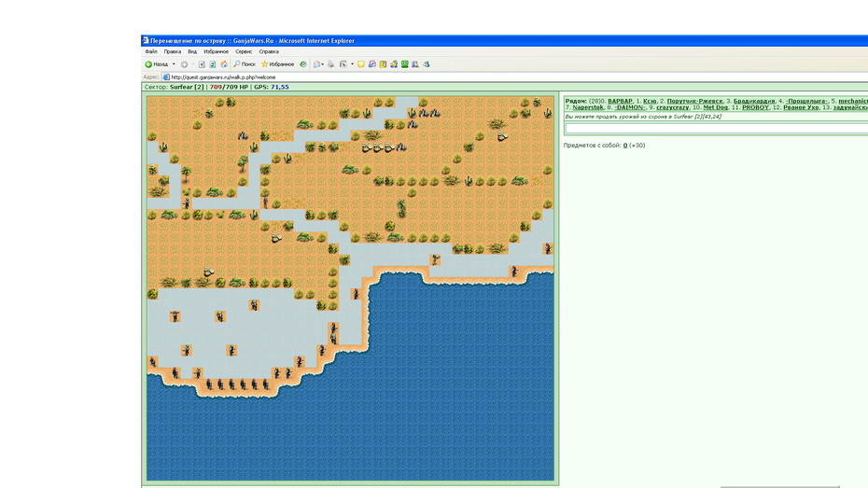Open the Home page icon
The width and height of the screenshot is (868, 488).
click(224, 64)
